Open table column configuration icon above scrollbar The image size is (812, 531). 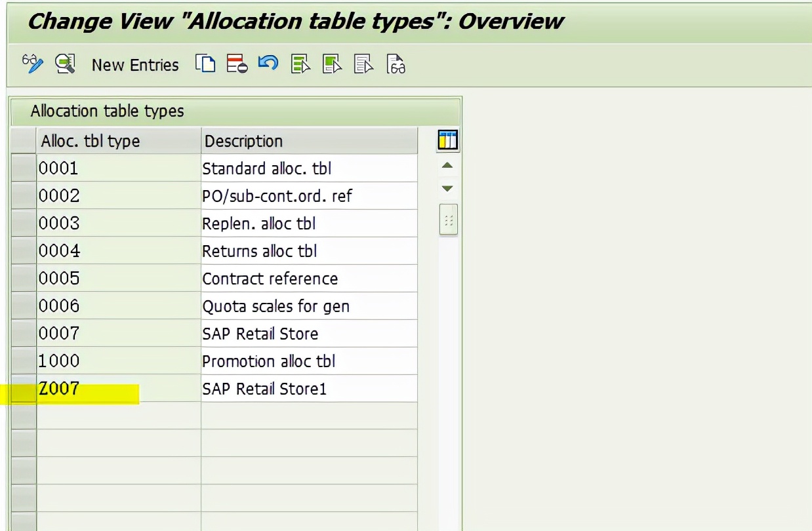click(x=448, y=140)
